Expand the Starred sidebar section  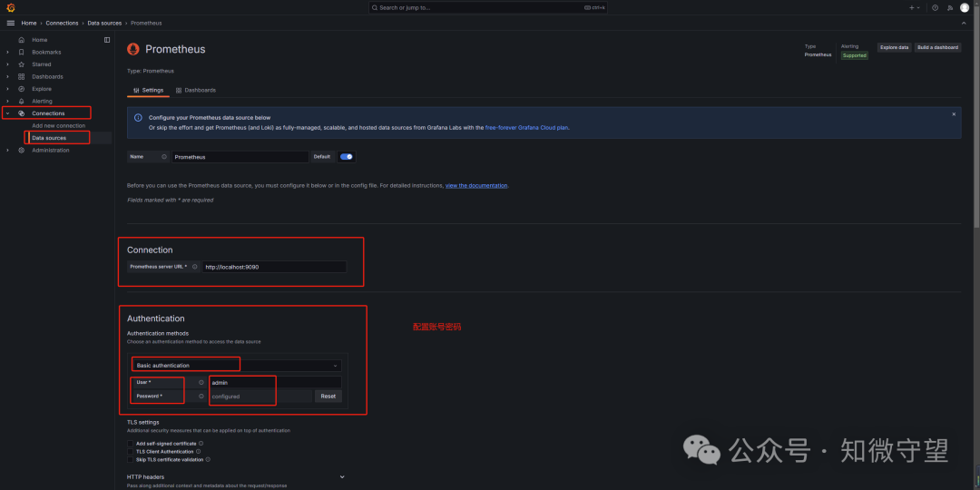(7, 64)
